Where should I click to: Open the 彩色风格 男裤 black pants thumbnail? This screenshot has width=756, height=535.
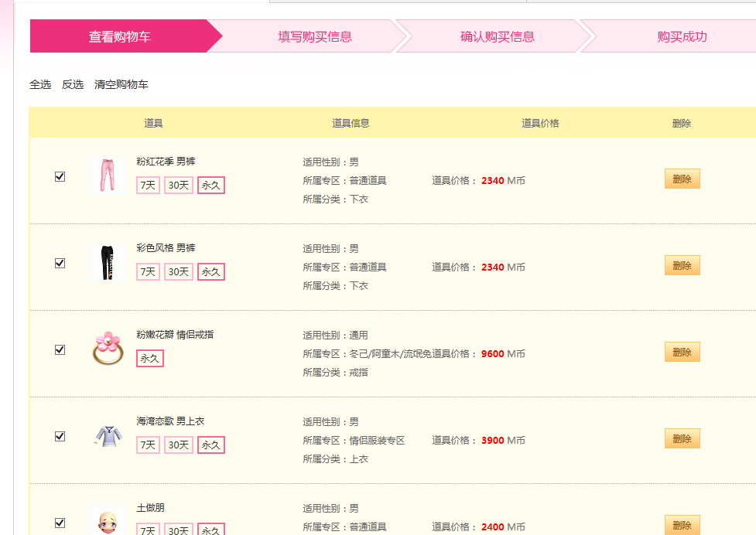pos(108,262)
